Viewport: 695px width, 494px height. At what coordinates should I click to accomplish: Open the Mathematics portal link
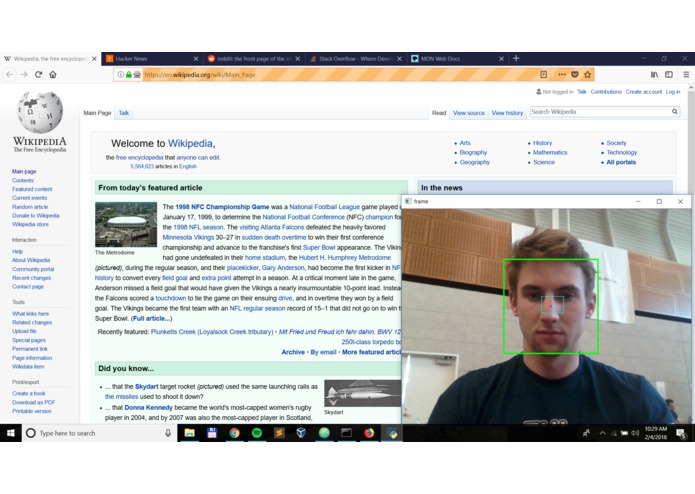click(550, 152)
